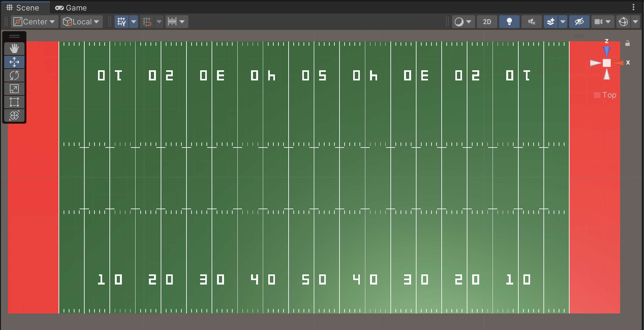Open the Local rotation handle dropdown
Image resolution: width=644 pixels, height=330 pixels.
coord(81,22)
